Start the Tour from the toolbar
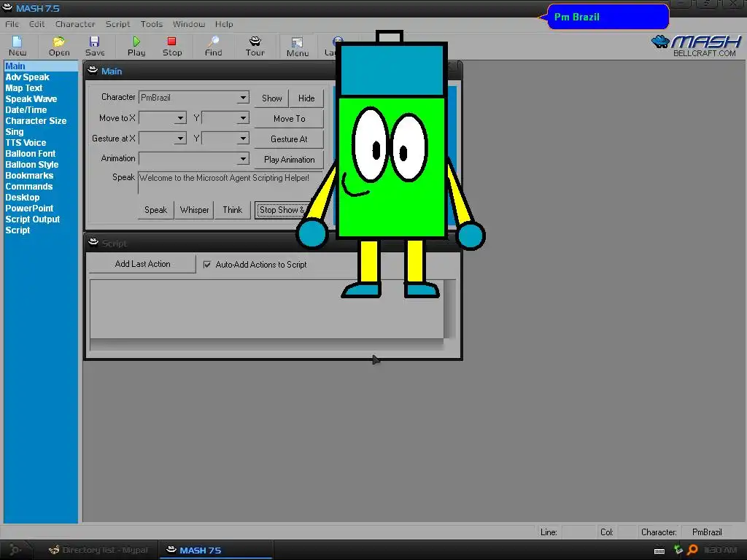 click(x=255, y=46)
